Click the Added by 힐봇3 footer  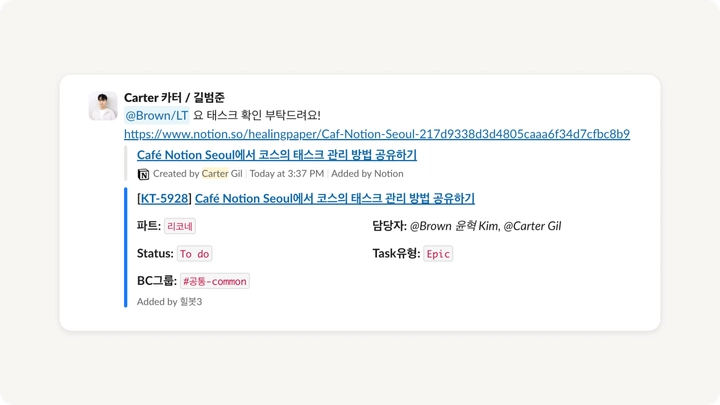pyautogui.click(x=169, y=302)
